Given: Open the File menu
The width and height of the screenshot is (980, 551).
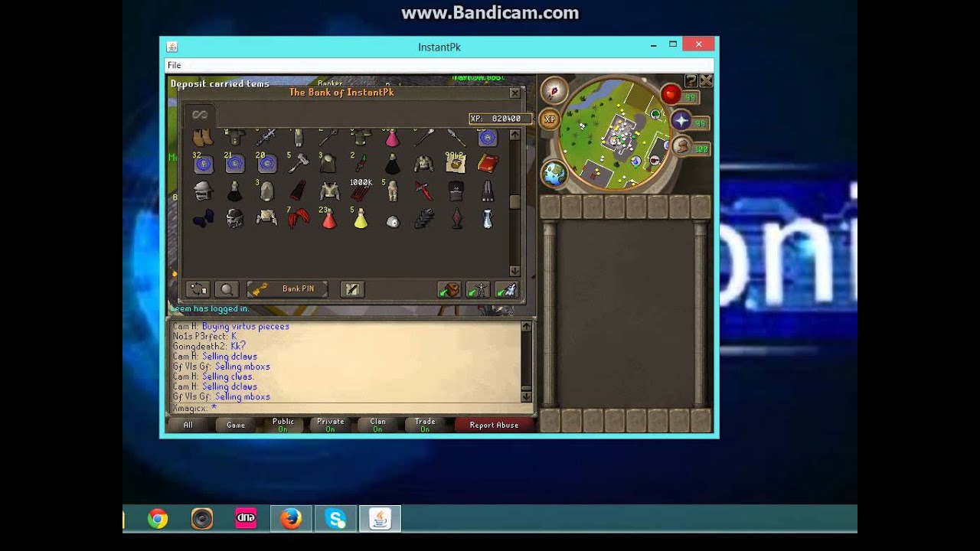Looking at the screenshot, I should tap(175, 65).
